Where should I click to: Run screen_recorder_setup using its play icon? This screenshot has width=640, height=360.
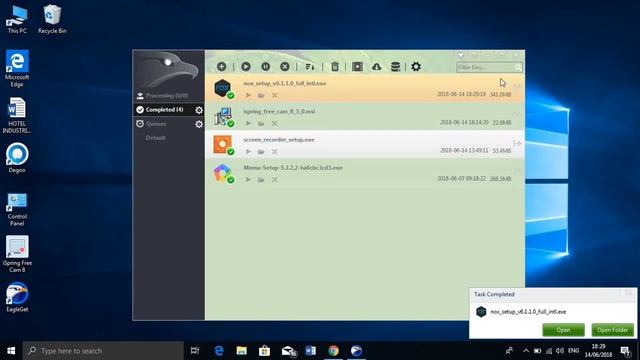click(248, 152)
